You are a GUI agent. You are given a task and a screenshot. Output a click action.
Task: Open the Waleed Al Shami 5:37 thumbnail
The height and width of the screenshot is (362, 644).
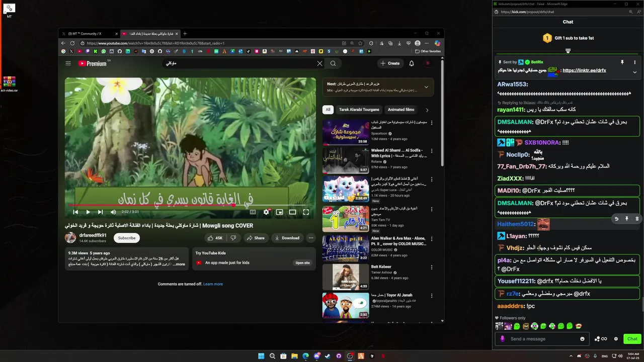pyautogui.click(x=346, y=160)
